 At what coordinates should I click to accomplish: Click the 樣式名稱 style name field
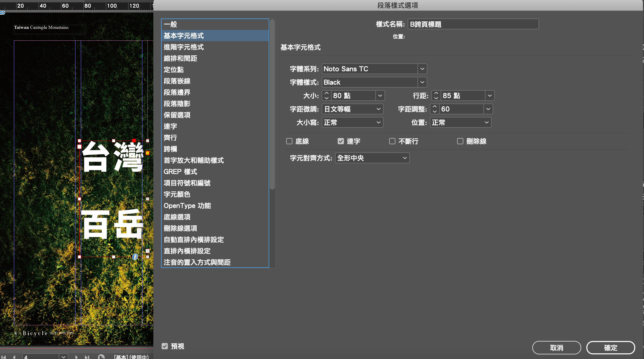tap(473, 24)
